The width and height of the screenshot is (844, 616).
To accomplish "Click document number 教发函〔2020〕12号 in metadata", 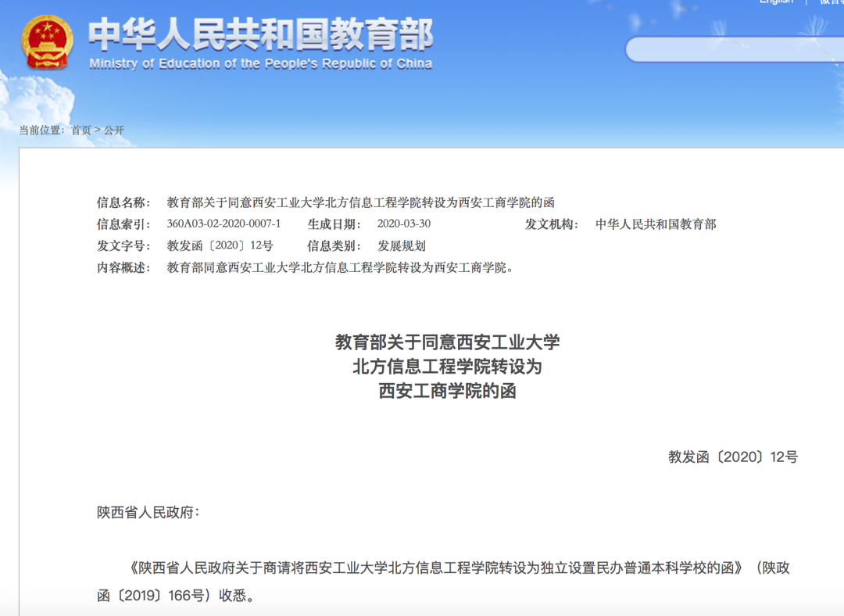I will point(220,245).
